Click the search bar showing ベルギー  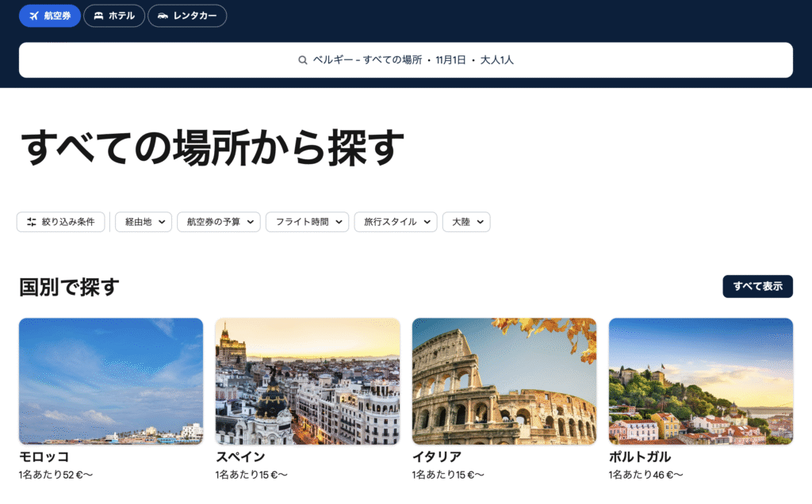pyautogui.click(x=406, y=60)
